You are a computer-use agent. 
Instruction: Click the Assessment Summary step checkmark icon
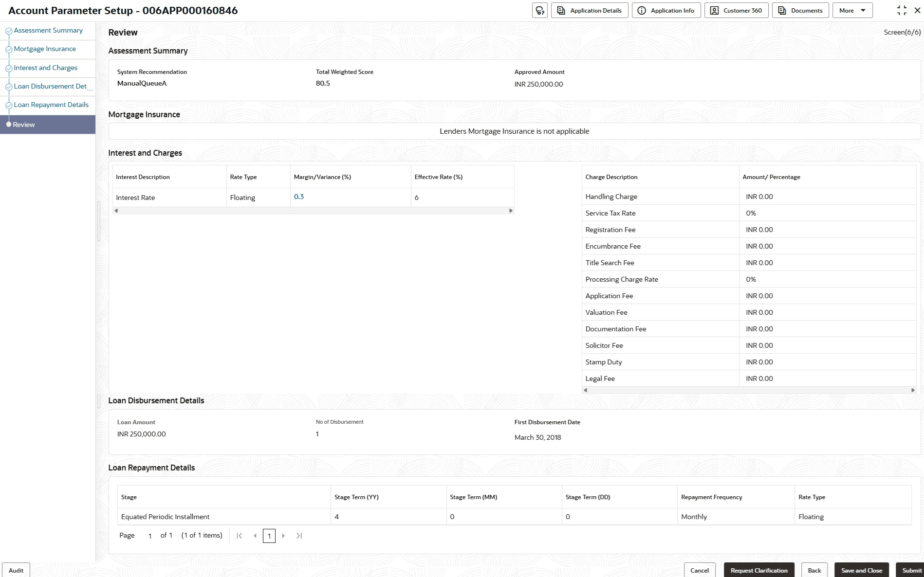(9, 31)
